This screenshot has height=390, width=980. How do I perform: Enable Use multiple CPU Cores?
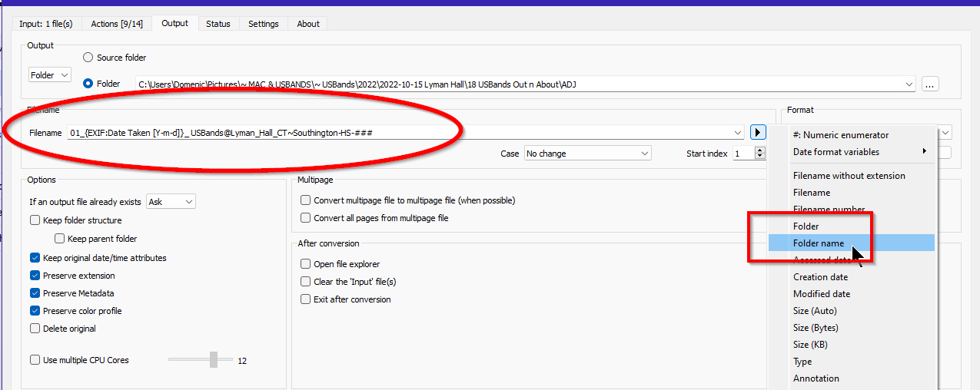coord(35,360)
